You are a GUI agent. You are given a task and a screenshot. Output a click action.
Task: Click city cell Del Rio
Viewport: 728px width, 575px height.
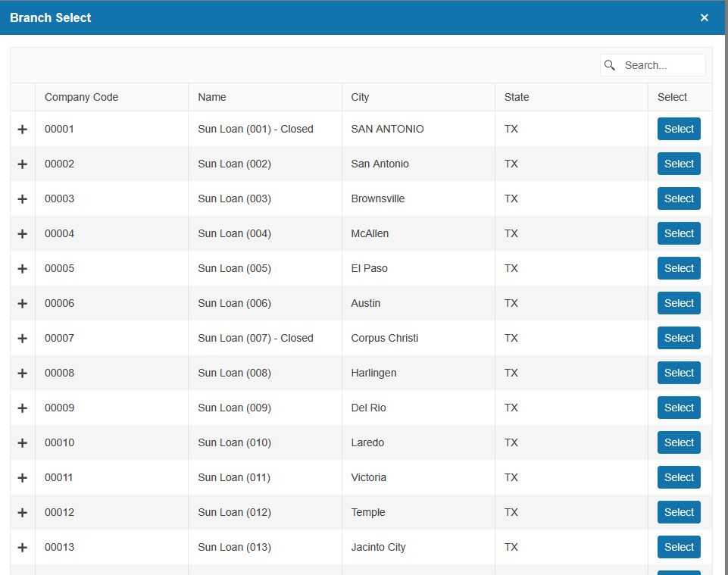[418, 408]
